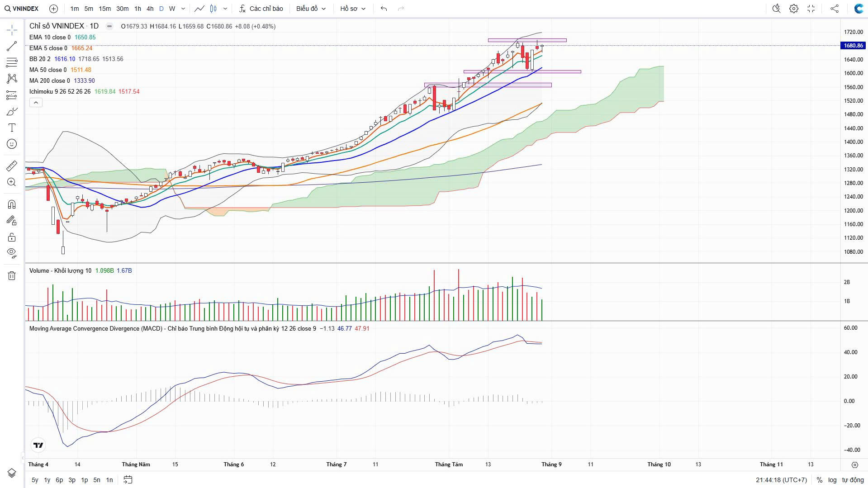Switch to 5m timeframe
868x488 pixels.
[89, 9]
